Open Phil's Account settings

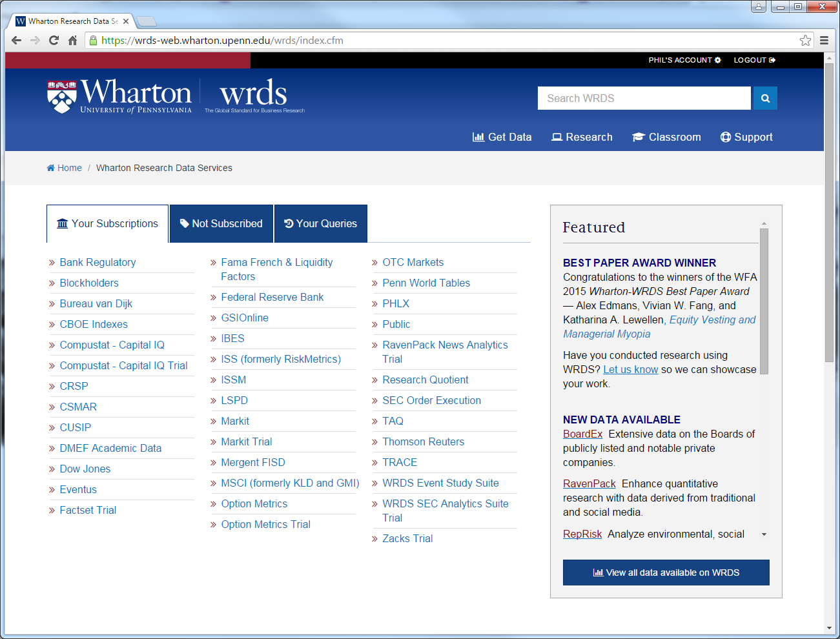click(684, 60)
